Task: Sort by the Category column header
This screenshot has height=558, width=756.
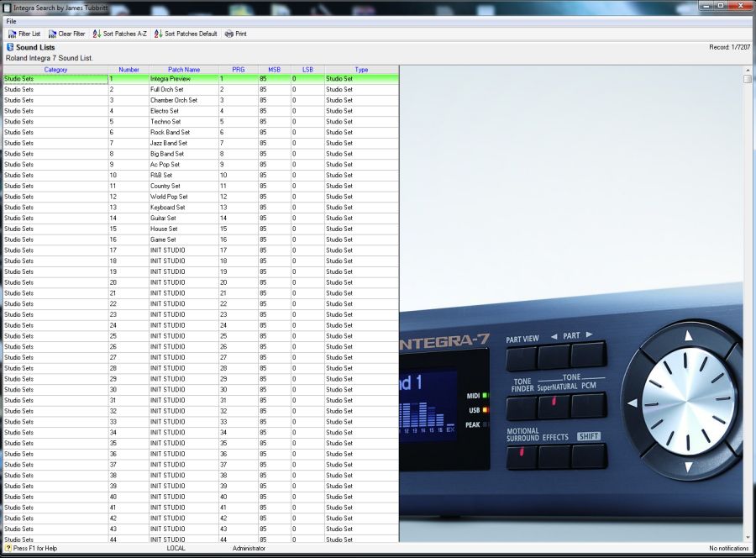Action: click(x=55, y=70)
